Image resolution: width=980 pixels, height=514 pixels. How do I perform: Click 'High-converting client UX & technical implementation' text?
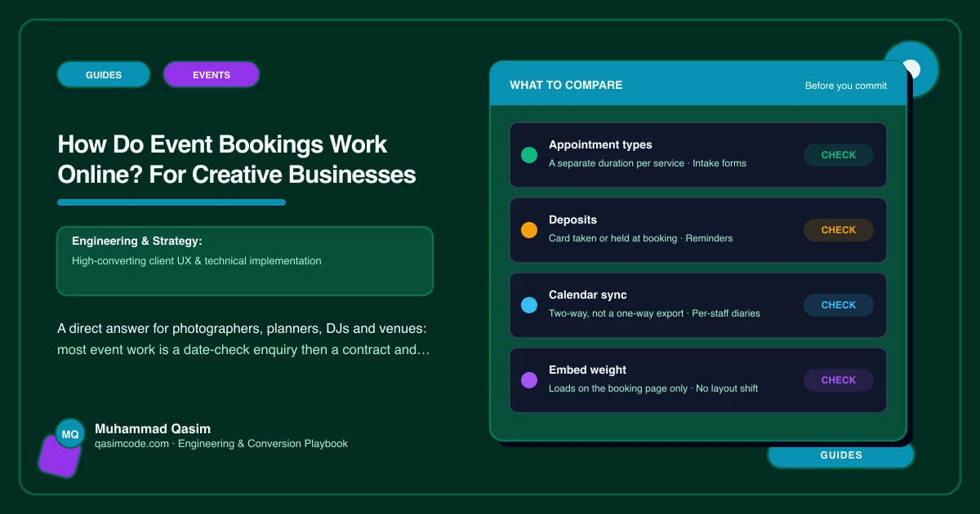coord(197,261)
